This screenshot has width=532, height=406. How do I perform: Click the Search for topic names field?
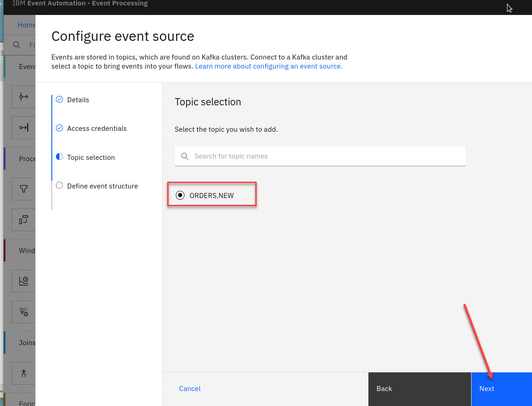[327, 156]
